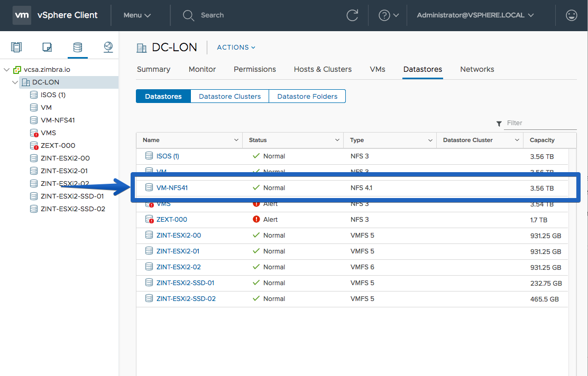Click alert datastore icon of ZEXT-000 row
Image resolution: width=588 pixels, height=376 pixels.
149,219
